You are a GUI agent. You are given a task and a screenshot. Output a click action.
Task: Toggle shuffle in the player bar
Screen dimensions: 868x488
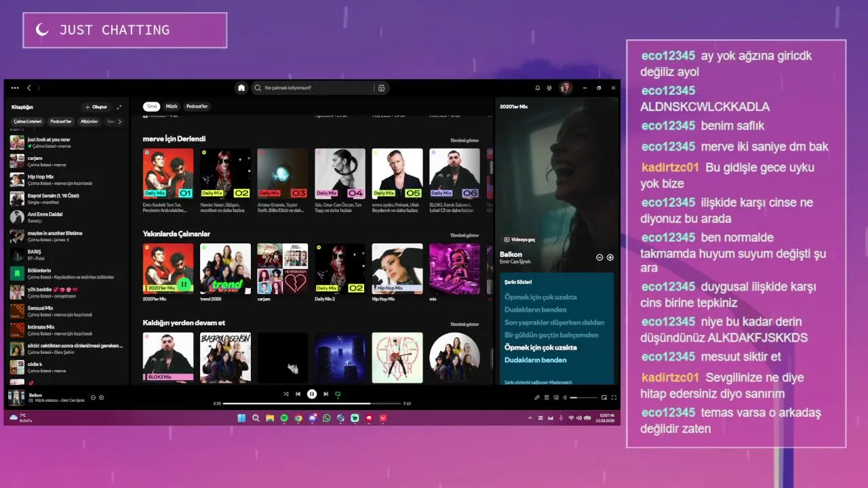click(285, 394)
